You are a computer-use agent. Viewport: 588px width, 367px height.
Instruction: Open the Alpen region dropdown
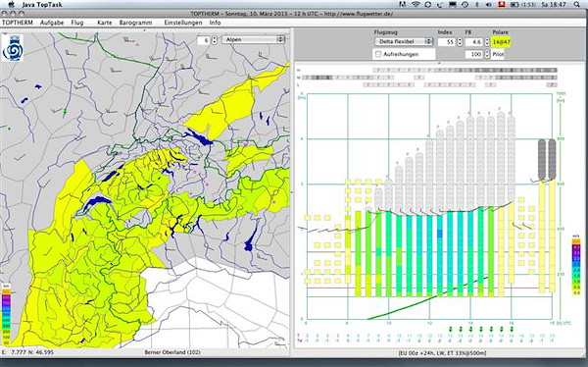pyautogui.click(x=253, y=39)
